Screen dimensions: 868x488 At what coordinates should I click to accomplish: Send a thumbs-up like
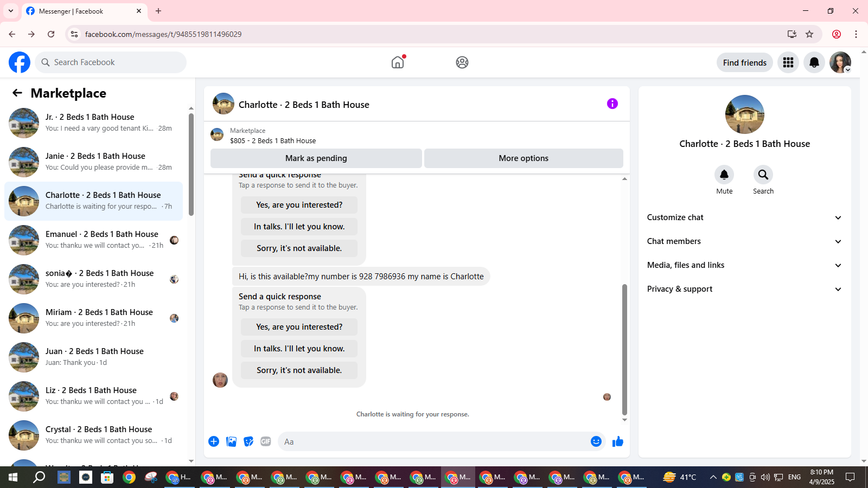[618, 441]
